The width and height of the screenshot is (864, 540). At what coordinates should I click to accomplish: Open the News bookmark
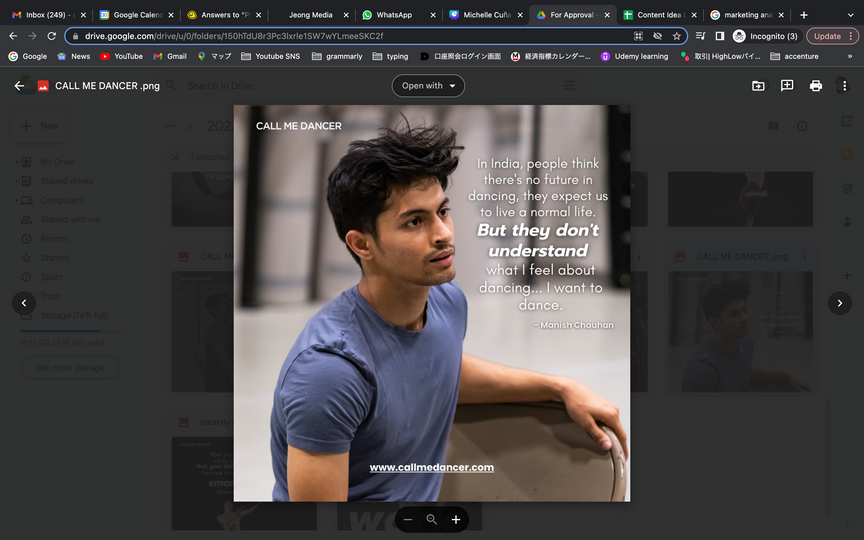pyautogui.click(x=74, y=56)
